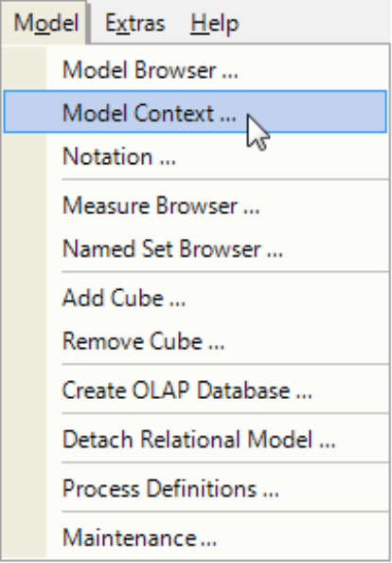Pick Detach Relational Model entry
This screenshot has height=563, width=392.
tap(195, 439)
